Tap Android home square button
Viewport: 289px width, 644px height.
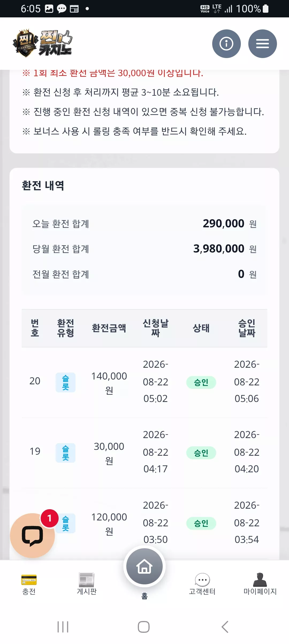pyautogui.click(x=144, y=627)
